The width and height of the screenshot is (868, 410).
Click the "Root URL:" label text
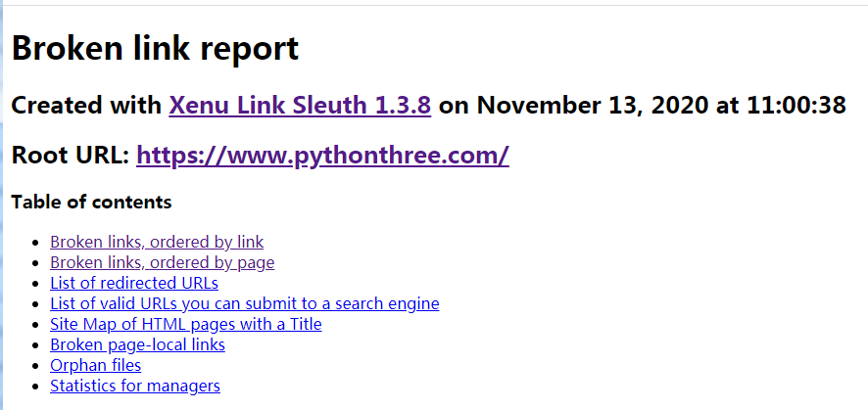point(71,155)
